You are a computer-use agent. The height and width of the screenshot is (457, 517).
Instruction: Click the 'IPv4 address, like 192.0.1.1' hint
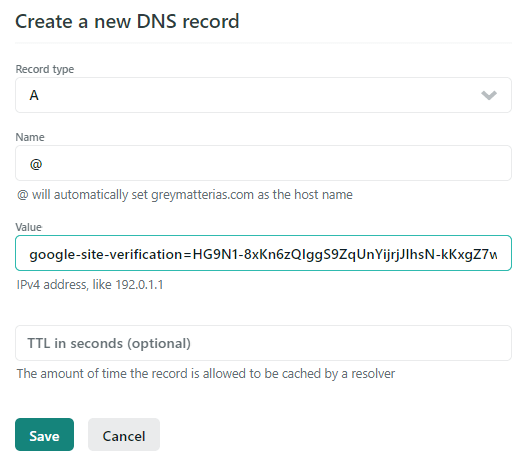click(90, 285)
